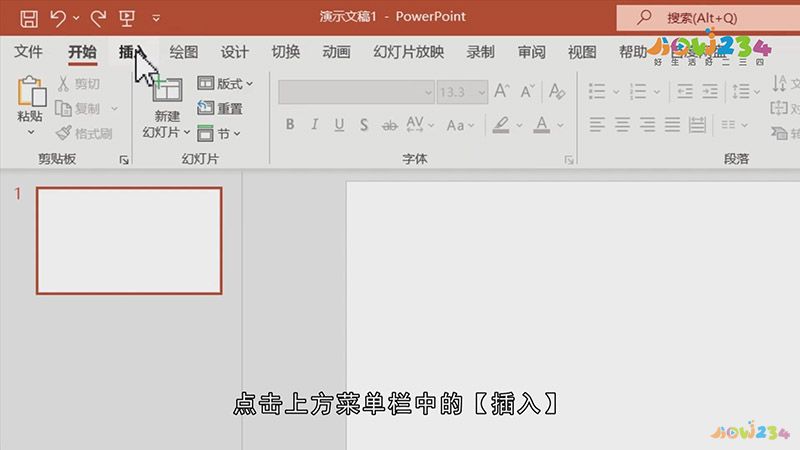Open the 复制 dropdown arrow
800x450 pixels.
114,109
